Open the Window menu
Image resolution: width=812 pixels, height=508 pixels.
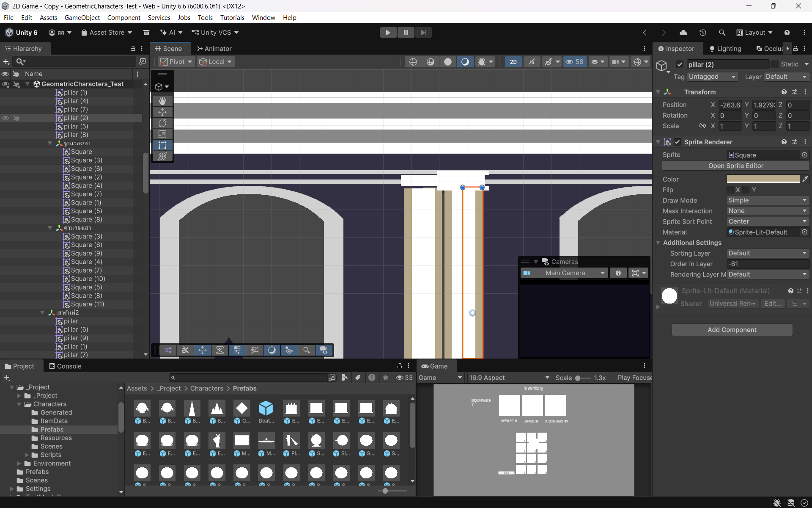pos(263,17)
